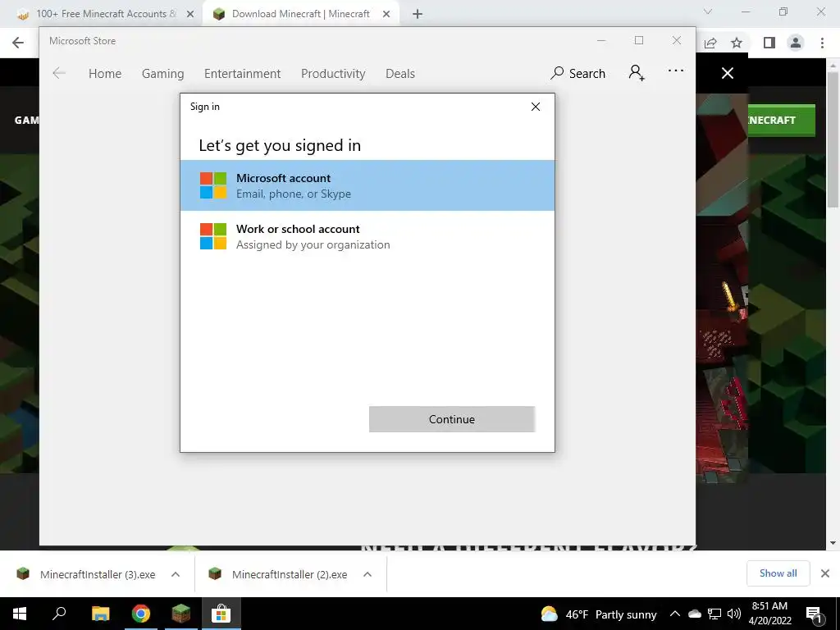
Task: Open network settings tray icon
Action: tap(714, 614)
